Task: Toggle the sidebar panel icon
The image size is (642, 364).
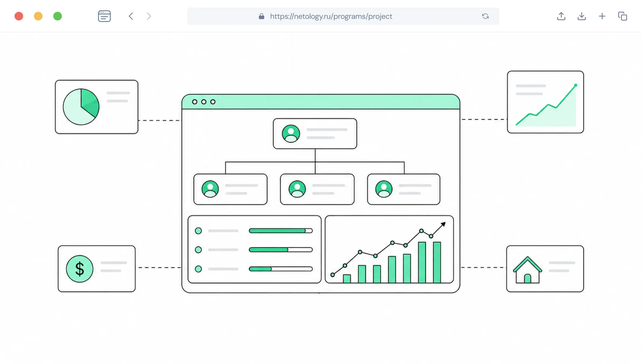Action: 104,16
